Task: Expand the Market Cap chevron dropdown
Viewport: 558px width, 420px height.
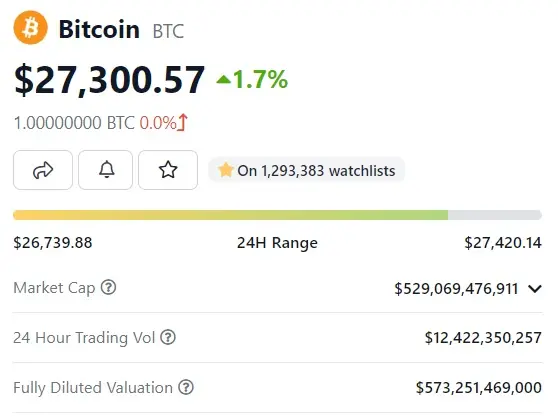Action: 535,288
